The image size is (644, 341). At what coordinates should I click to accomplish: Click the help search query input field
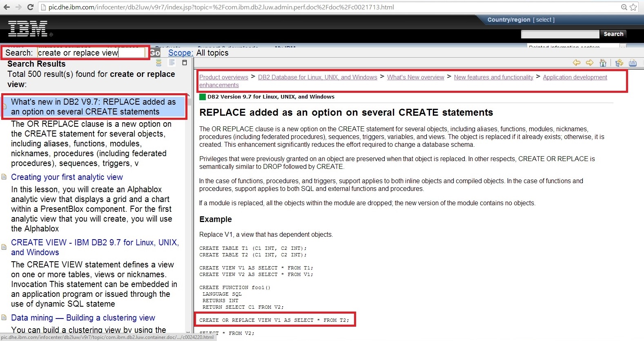(x=91, y=53)
